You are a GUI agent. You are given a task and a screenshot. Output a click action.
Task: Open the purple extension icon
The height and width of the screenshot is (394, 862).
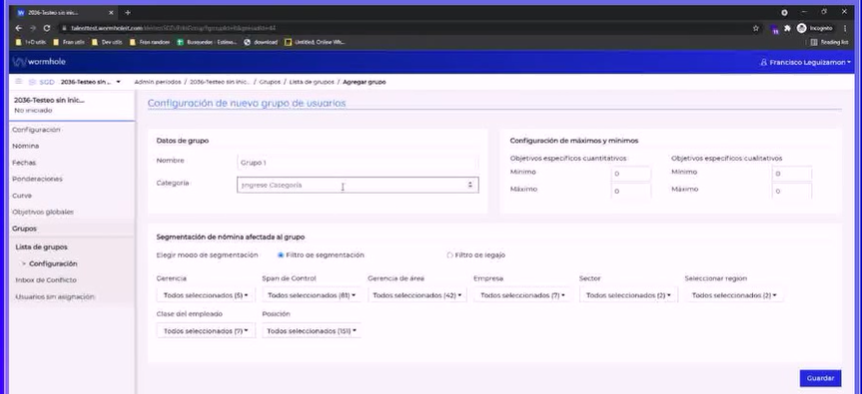coord(775,29)
